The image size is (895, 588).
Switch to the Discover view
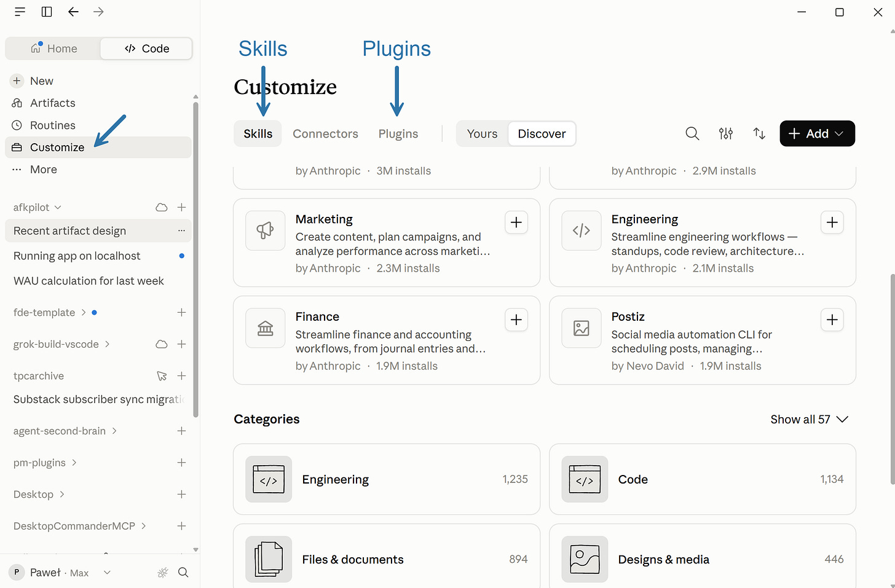[542, 134]
